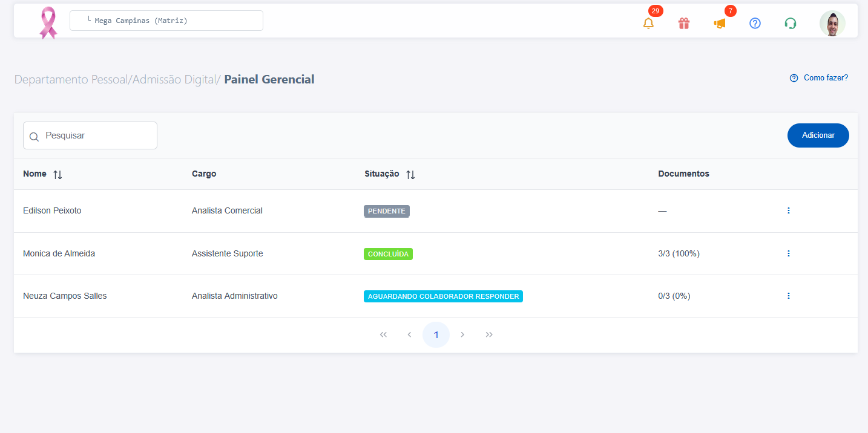Open the green headset support icon
868x433 pixels.
point(791,24)
